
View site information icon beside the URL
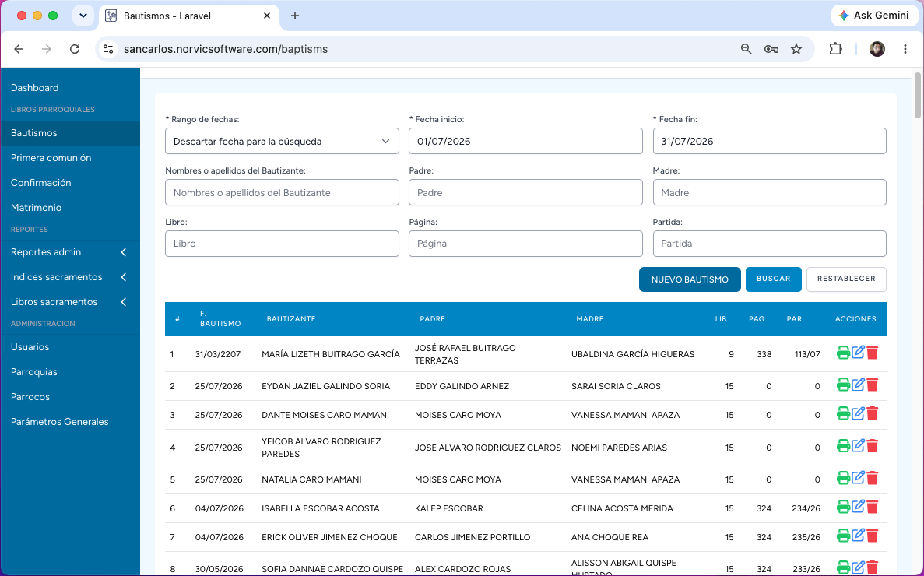tap(108, 49)
